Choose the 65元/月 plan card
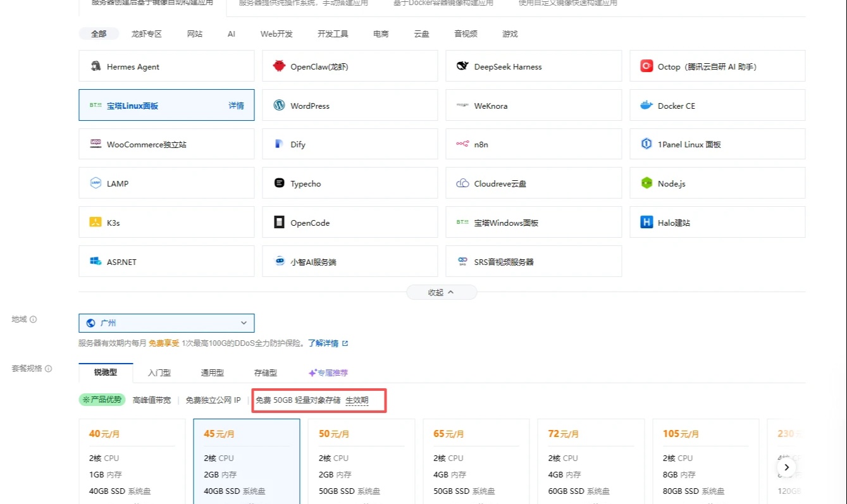 click(x=476, y=461)
